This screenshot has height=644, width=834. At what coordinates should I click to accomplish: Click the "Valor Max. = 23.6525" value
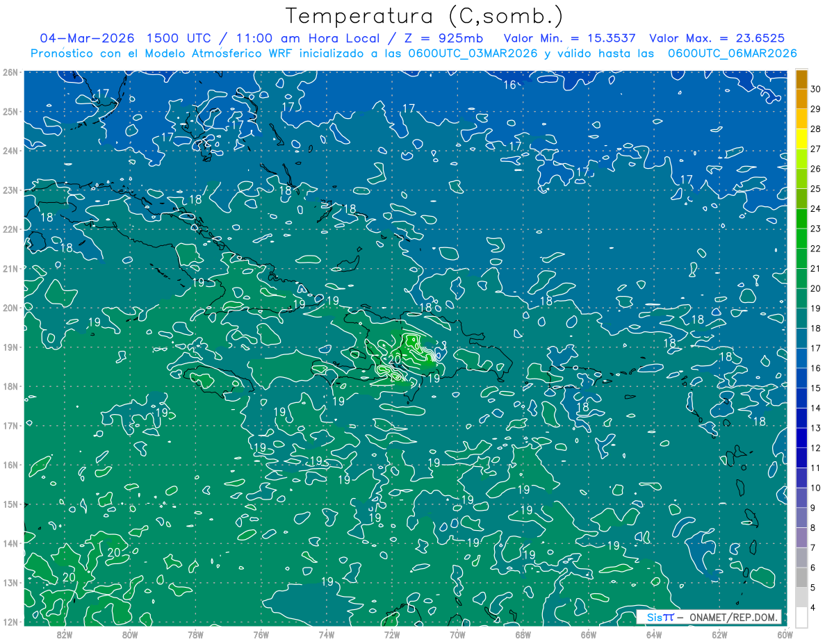tap(717, 38)
